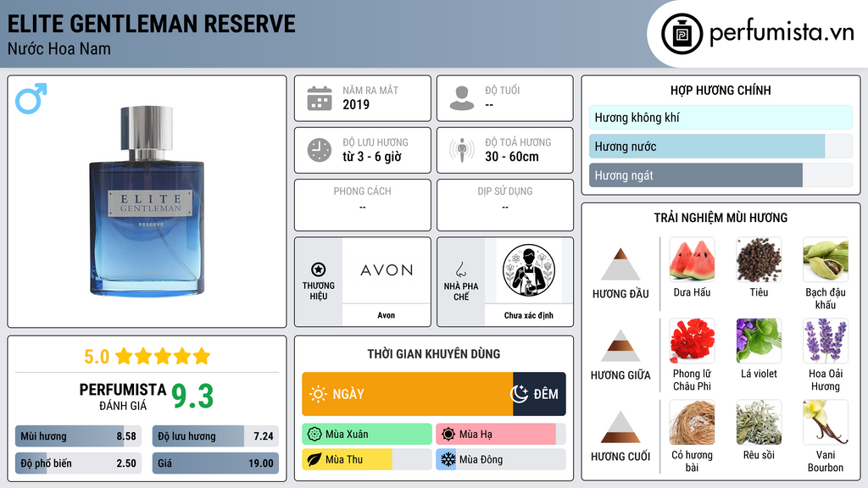Click the Độ lưu hương 7.24 score bar

[215, 436]
